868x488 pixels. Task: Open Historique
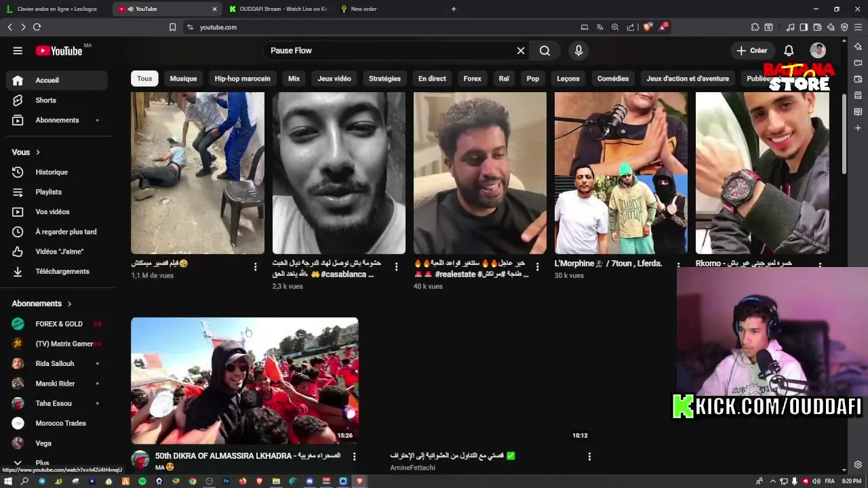57,172
